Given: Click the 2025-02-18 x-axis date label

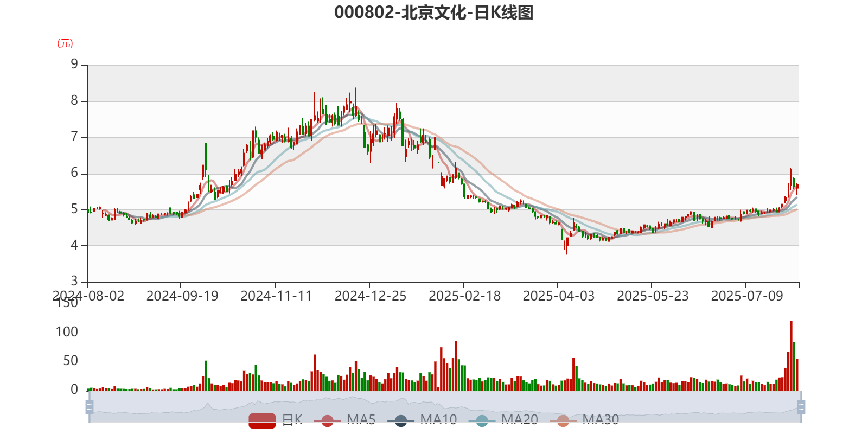Looking at the screenshot, I should [x=464, y=296].
